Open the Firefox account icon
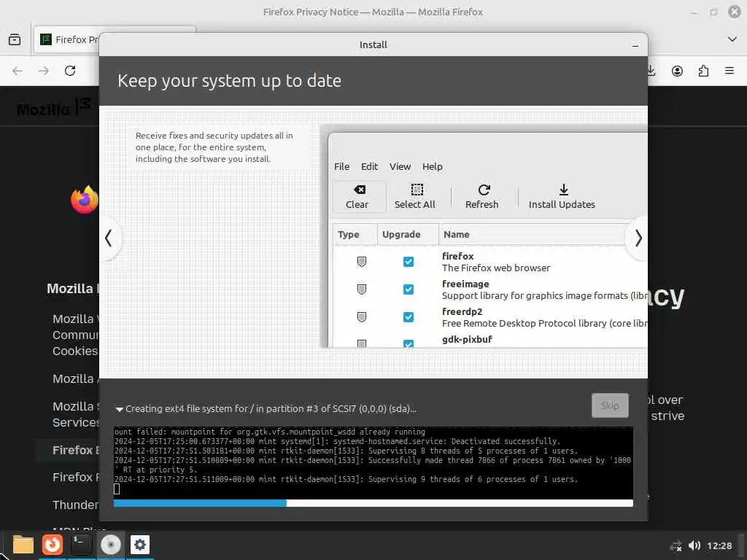747x560 pixels. [x=677, y=71]
